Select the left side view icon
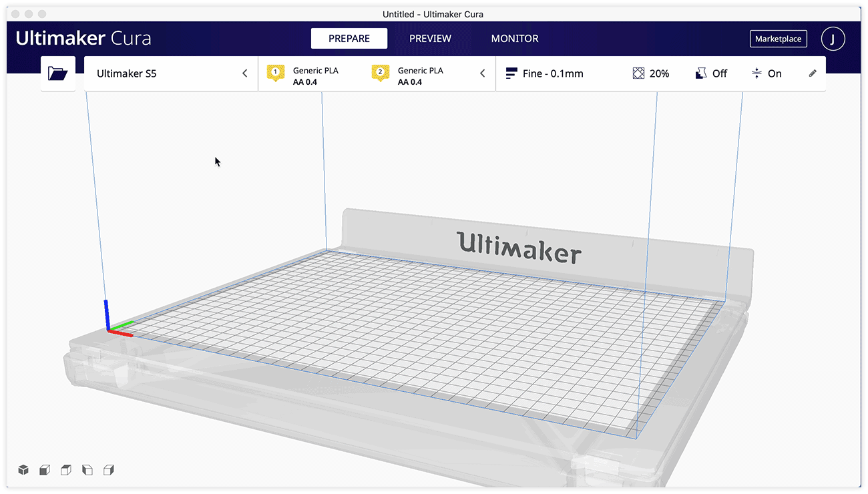The image size is (868, 494). 87,470
